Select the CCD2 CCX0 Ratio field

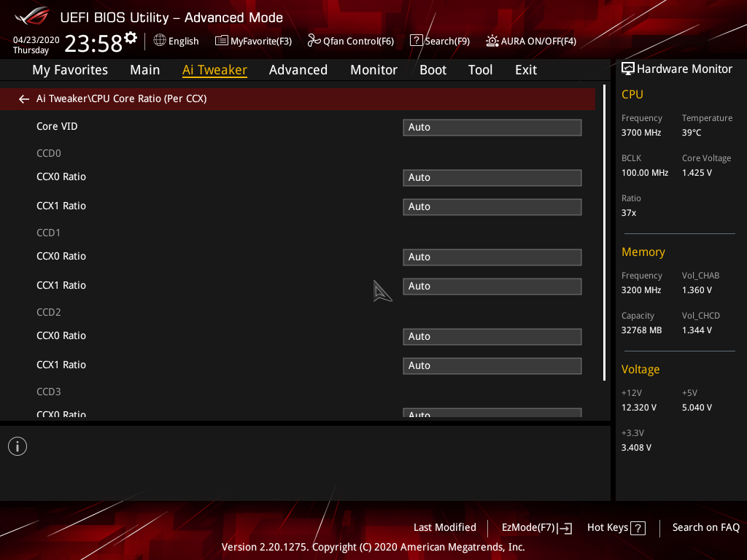coord(492,337)
